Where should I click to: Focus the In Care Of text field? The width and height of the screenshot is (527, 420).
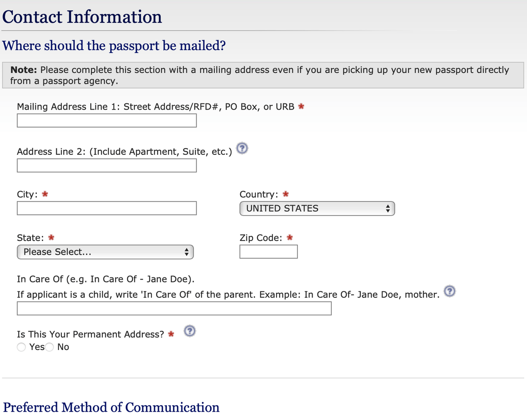point(174,308)
